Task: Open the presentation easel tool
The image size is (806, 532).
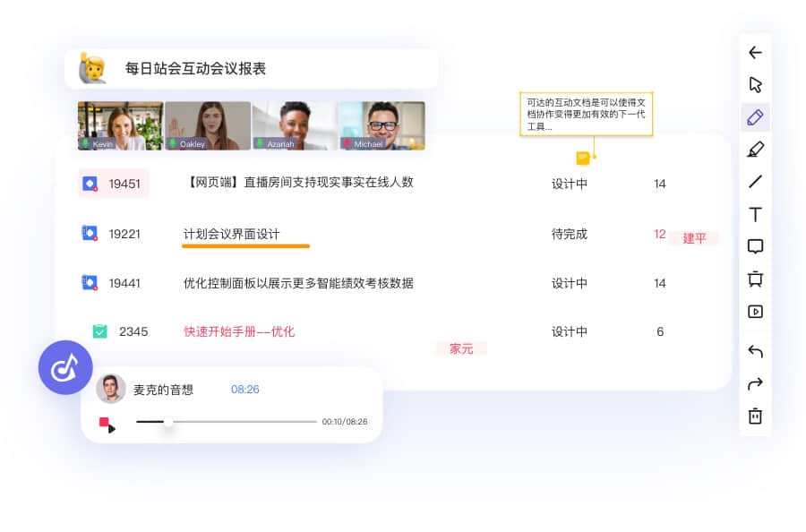Action: tap(755, 279)
